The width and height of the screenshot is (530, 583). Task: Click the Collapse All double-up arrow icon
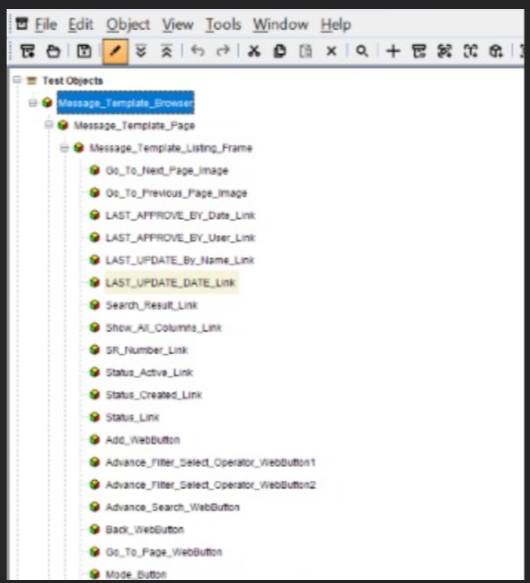tap(167, 51)
